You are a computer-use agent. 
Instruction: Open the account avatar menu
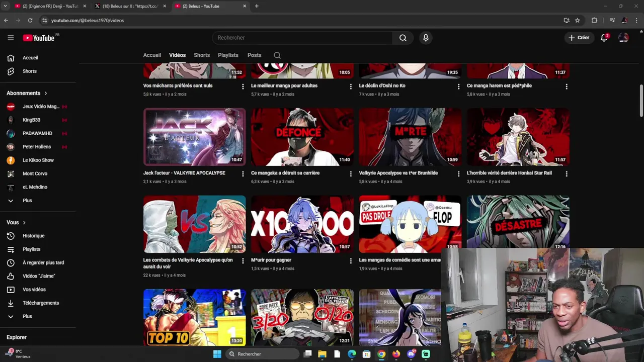623,38
